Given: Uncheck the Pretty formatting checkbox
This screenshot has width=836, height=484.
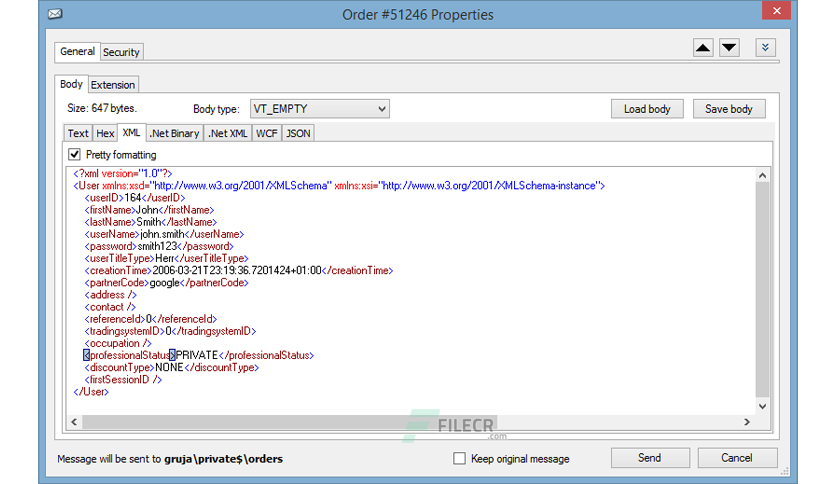Looking at the screenshot, I should (74, 155).
